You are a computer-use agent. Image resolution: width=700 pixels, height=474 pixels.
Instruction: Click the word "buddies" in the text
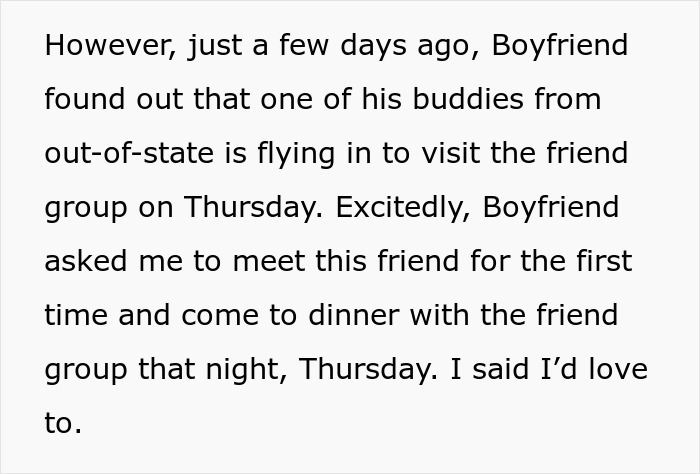(x=468, y=99)
